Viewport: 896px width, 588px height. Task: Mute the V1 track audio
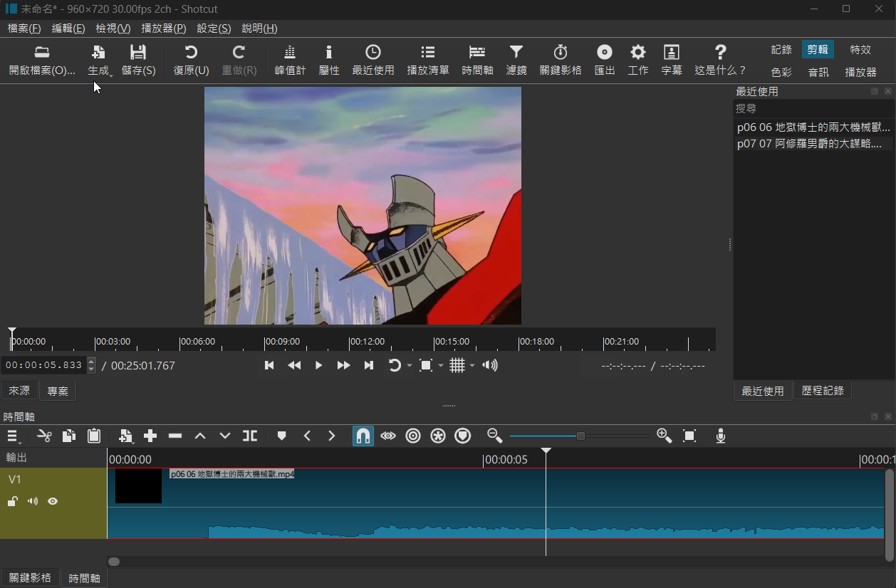point(33,501)
